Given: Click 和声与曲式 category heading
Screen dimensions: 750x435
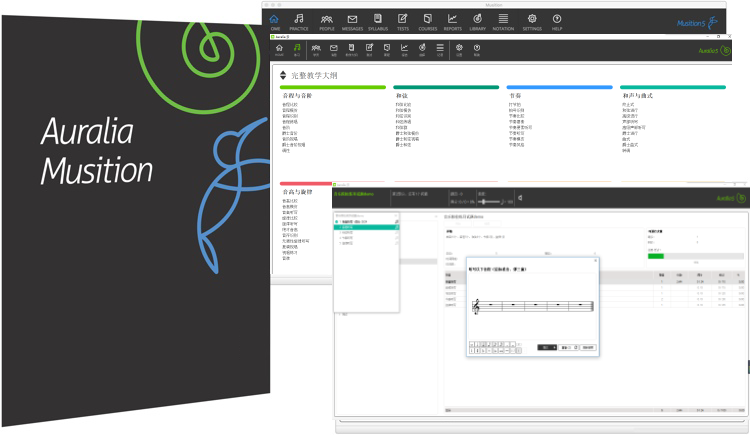Looking at the screenshot, I should click(637, 96).
